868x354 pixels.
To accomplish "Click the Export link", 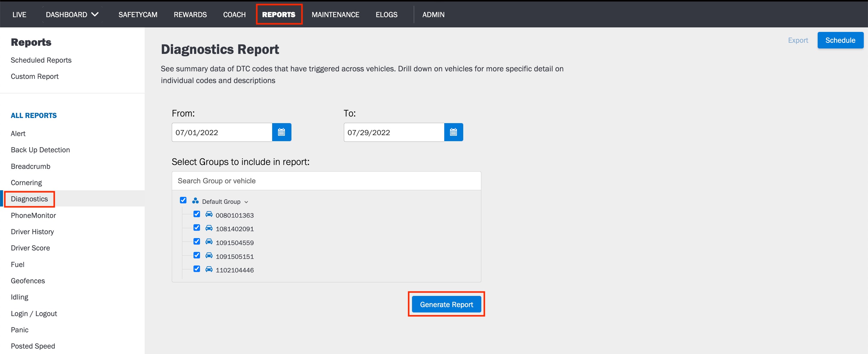I will click(x=797, y=40).
